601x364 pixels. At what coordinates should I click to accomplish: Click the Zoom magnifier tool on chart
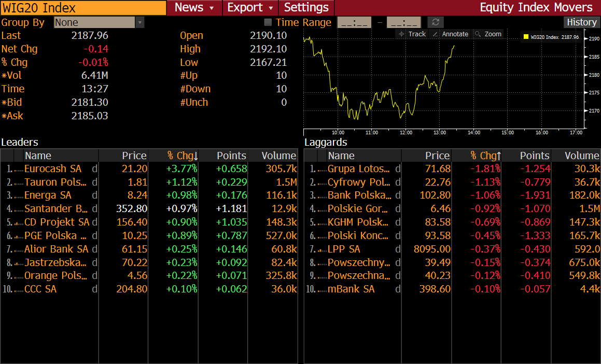pyautogui.click(x=478, y=34)
